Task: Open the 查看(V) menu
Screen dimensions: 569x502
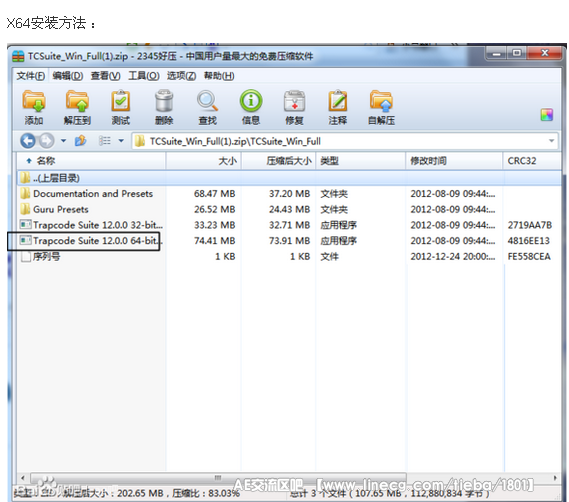Action: click(106, 76)
